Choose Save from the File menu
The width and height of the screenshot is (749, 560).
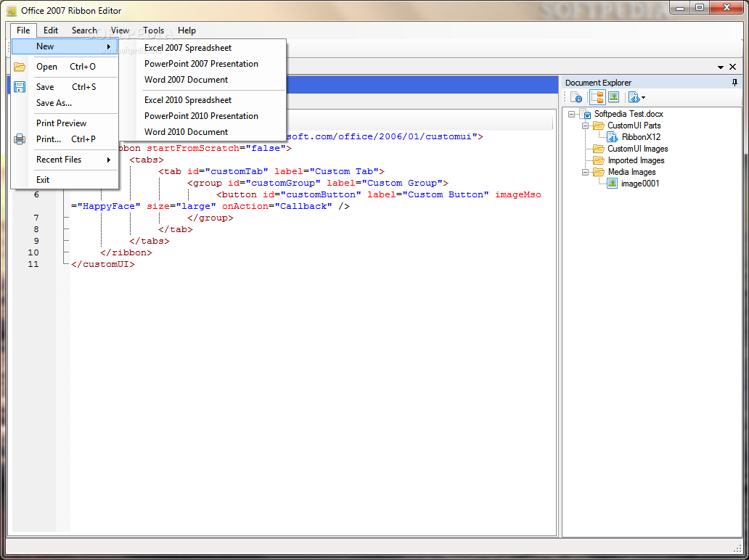[x=65, y=87]
